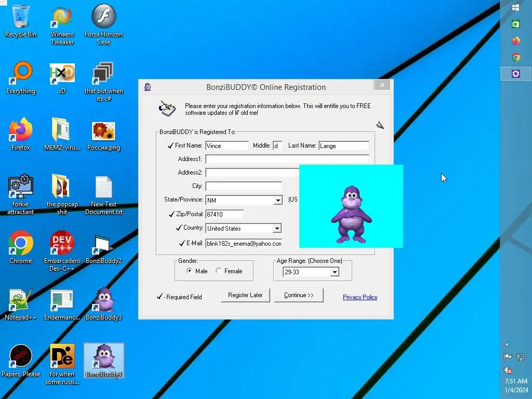Switch to Firefox in the side taskbar
This screenshot has width=532, height=399.
[x=516, y=41]
